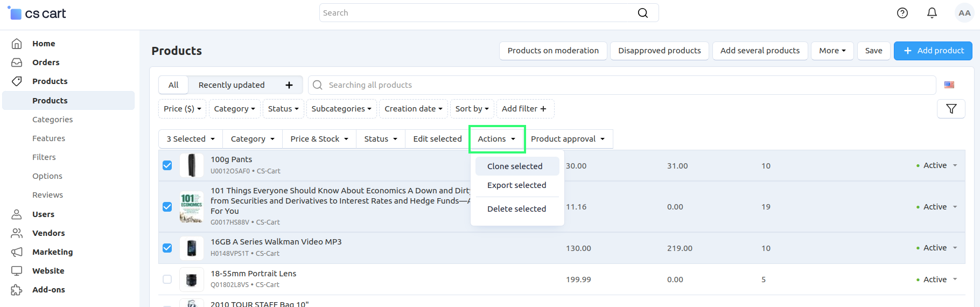Open the 101 Things Economics book thumbnail
The height and width of the screenshot is (307, 980).
(191, 207)
